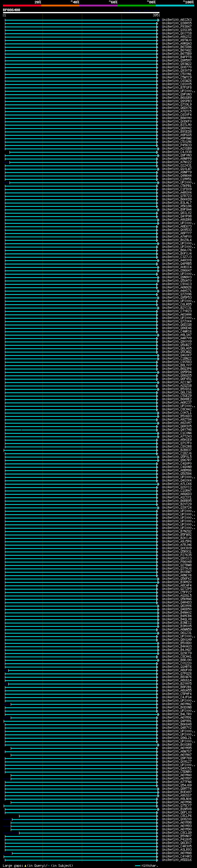Click hit UniRef100_B7FGF8
The width and height of the screenshot is (197, 868).
[177, 88]
